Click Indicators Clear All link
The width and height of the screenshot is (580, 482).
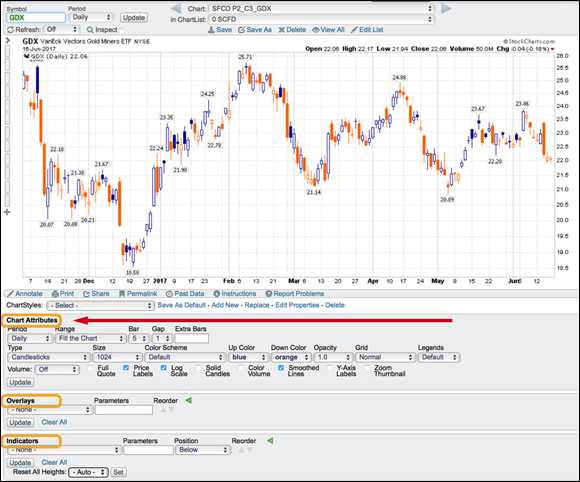(54, 462)
